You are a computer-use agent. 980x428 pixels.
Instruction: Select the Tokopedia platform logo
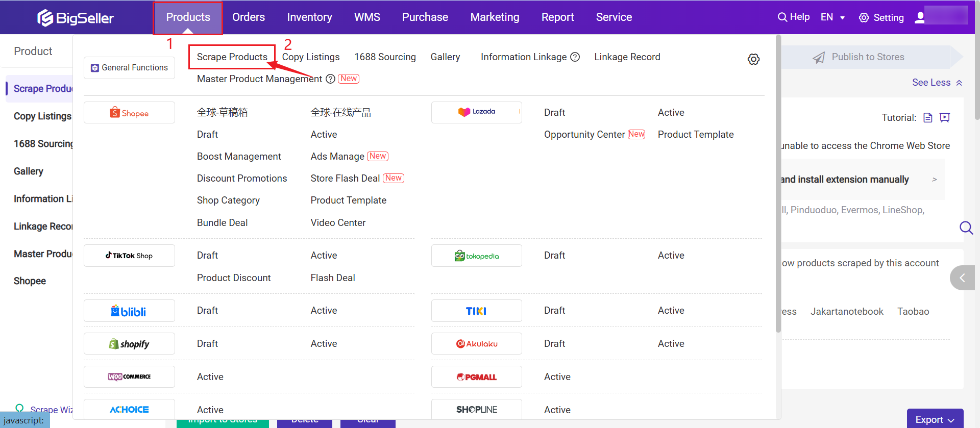tap(477, 256)
